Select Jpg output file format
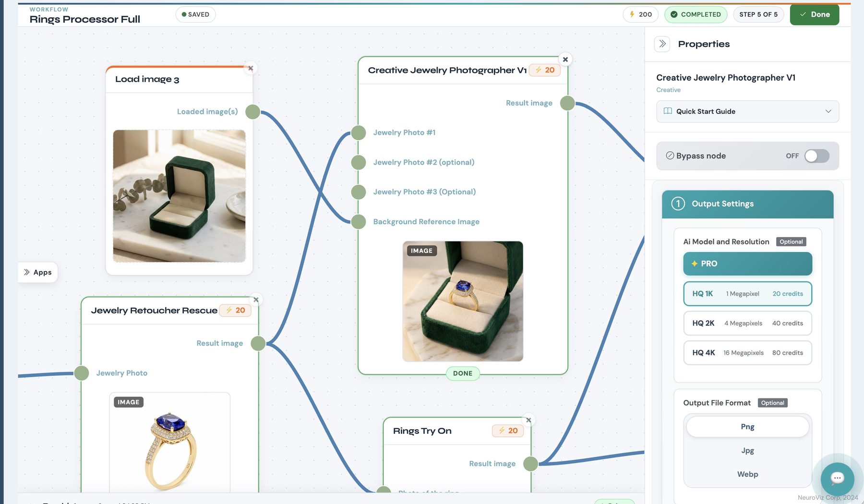 click(747, 451)
